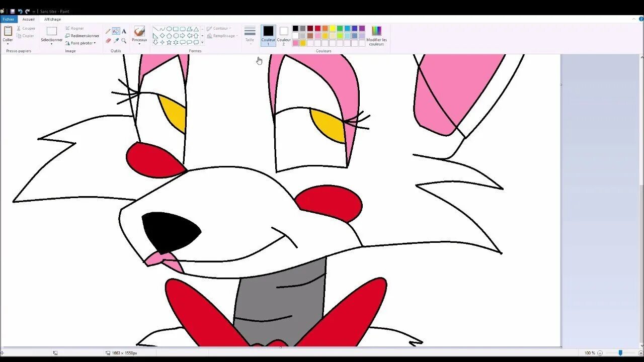Select the Fill with color bucket tool
Viewport: 644px width, 362px height.
[116, 31]
